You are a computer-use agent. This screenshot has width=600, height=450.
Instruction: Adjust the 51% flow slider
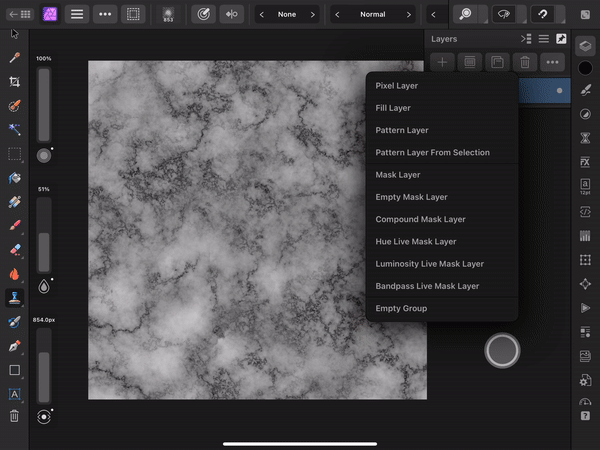coord(44,235)
